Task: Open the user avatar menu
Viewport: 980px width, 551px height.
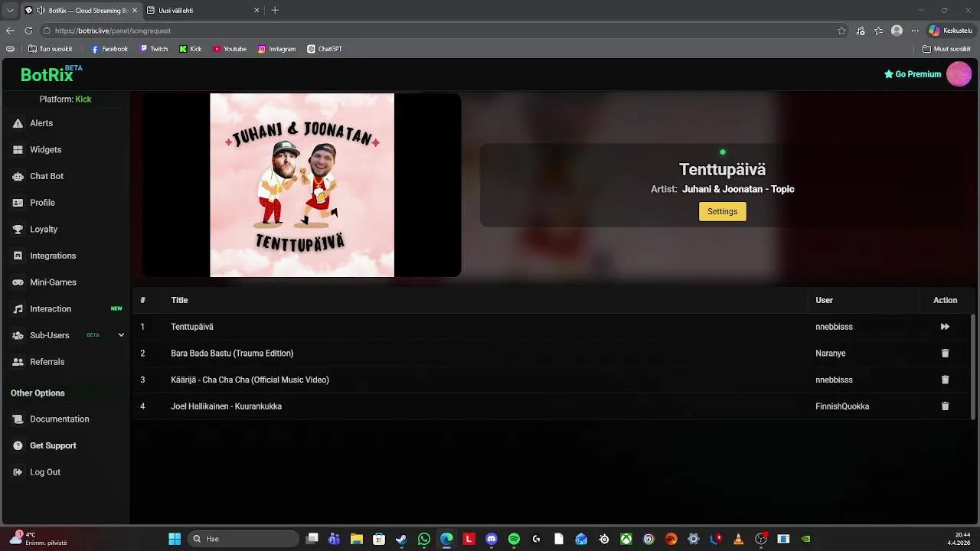Action: pyautogui.click(x=959, y=74)
